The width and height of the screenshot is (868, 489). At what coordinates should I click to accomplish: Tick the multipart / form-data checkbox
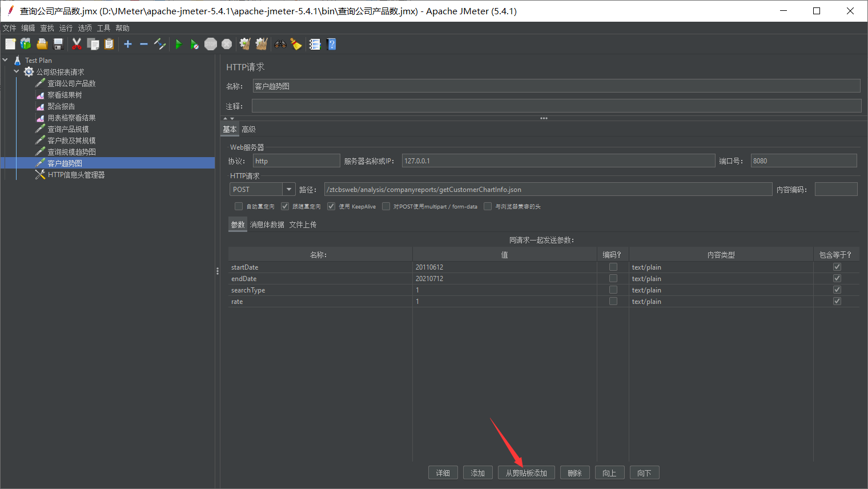pyautogui.click(x=386, y=206)
